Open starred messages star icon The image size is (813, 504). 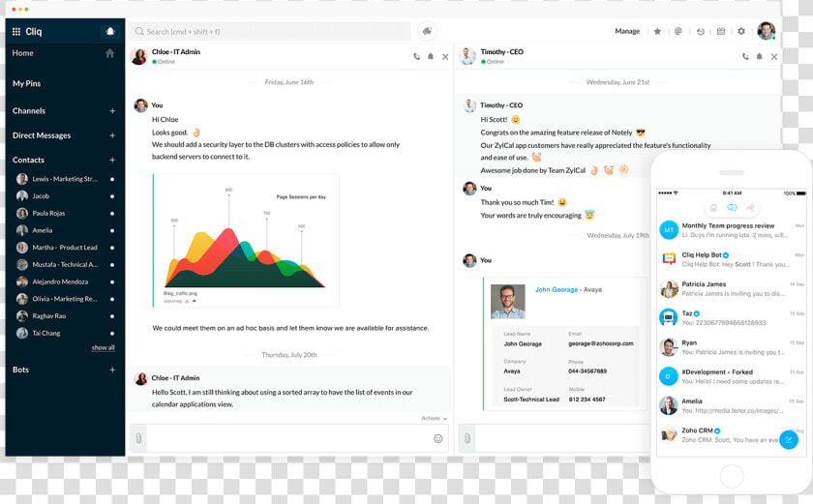tap(657, 31)
